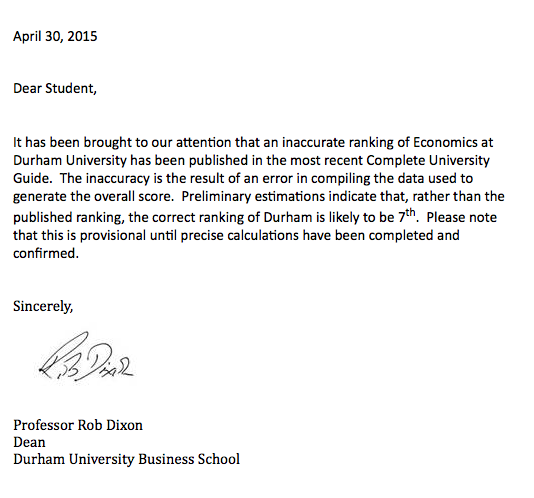Click the word 'Guide.' in third line
The height and width of the screenshot is (498, 534).
(x=33, y=178)
